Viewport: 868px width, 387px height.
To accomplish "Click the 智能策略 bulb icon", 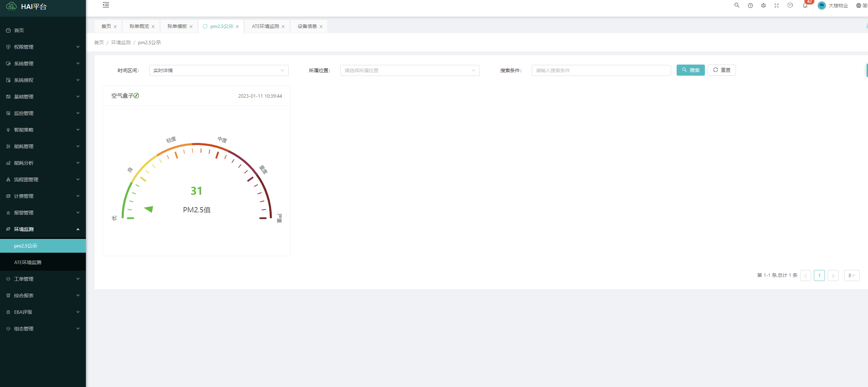I will [x=8, y=130].
